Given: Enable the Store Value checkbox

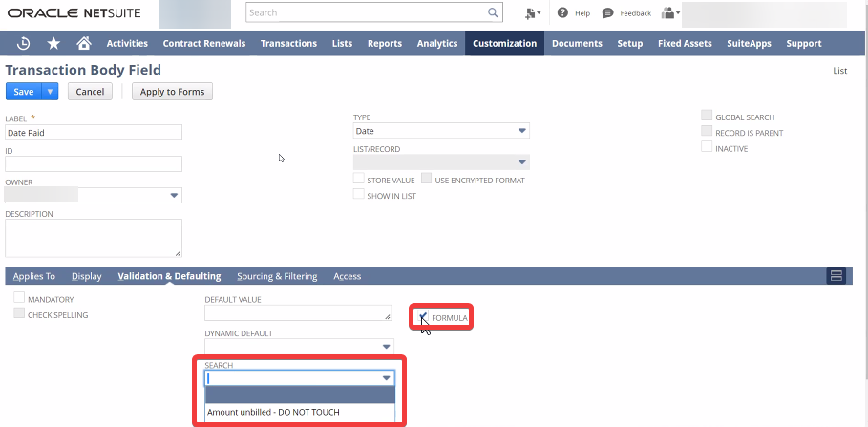Looking at the screenshot, I should [359, 179].
